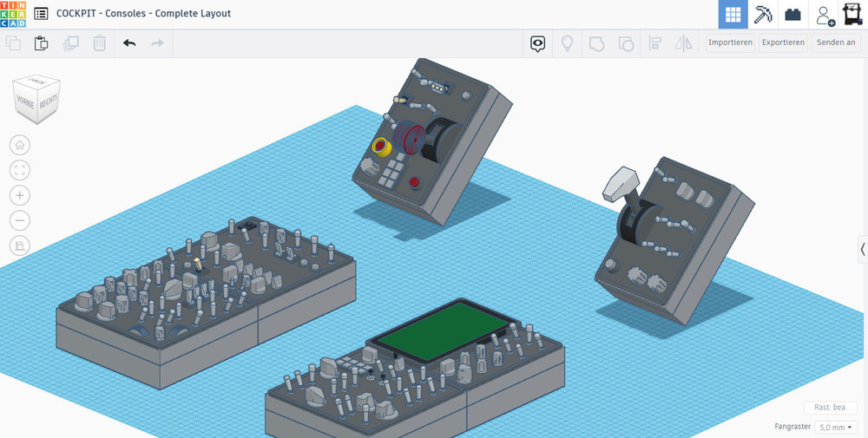The width and height of the screenshot is (868, 438).
Task: Click the home view icon
Action: pos(21,145)
